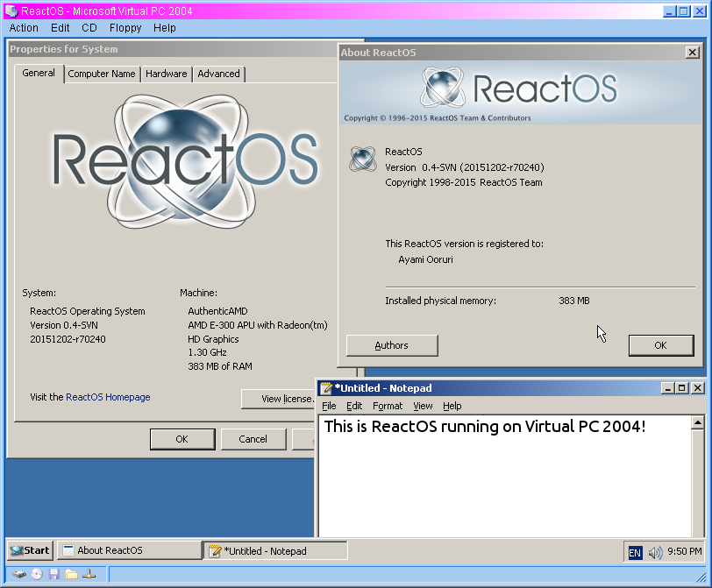Image resolution: width=712 pixels, height=588 pixels.
Task: Click the Virtual PC window title icon
Action: pyautogui.click(x=11, y=11)
